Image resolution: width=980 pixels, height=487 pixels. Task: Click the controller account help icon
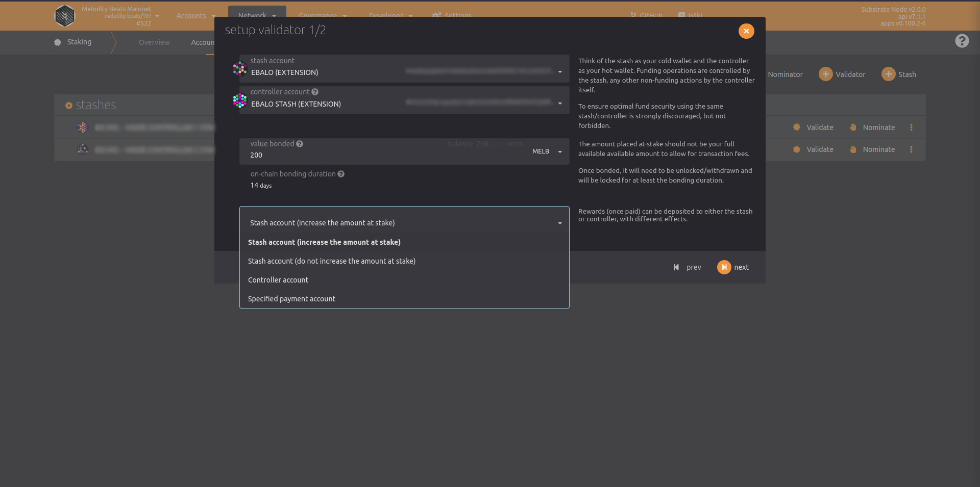coord(315,92)
